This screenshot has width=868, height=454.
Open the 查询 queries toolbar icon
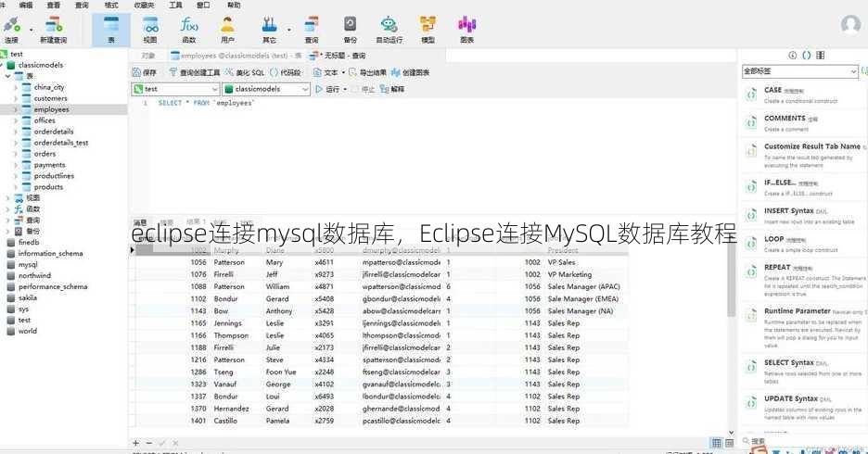312,30
